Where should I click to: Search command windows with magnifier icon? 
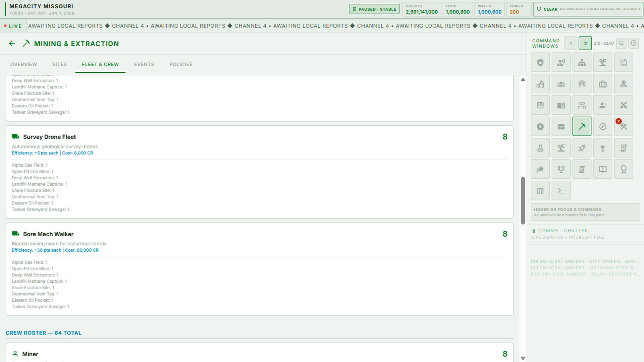(x=621, y=43)
